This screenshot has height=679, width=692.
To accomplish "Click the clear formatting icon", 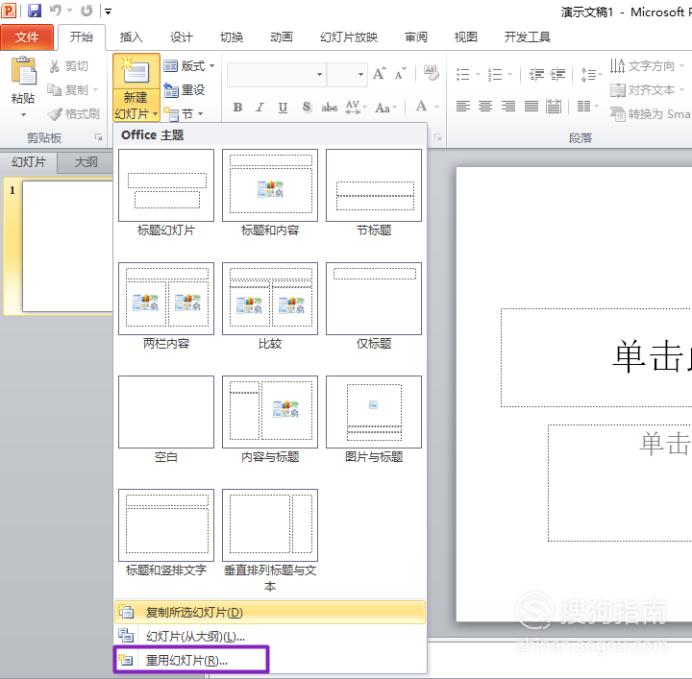I will coord(431,73).
